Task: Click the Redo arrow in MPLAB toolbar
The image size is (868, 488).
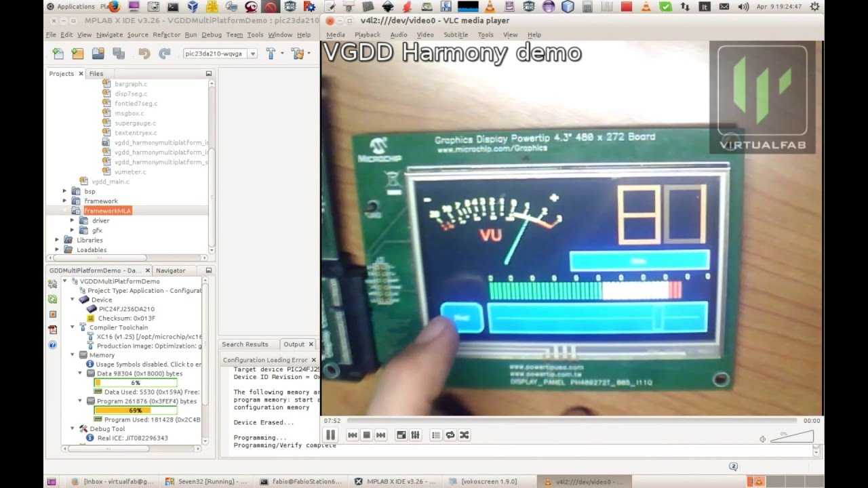Action: pos(164,54)
